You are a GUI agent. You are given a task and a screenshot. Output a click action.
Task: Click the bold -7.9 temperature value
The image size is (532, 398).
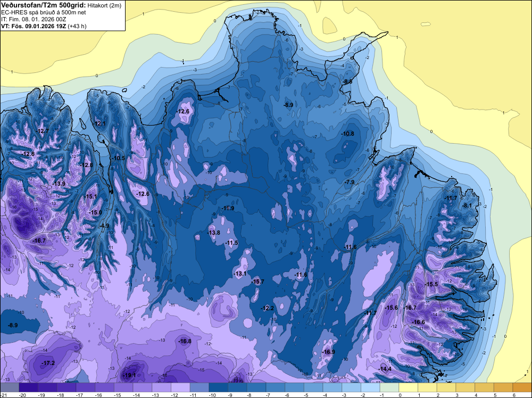pos(349,182)
